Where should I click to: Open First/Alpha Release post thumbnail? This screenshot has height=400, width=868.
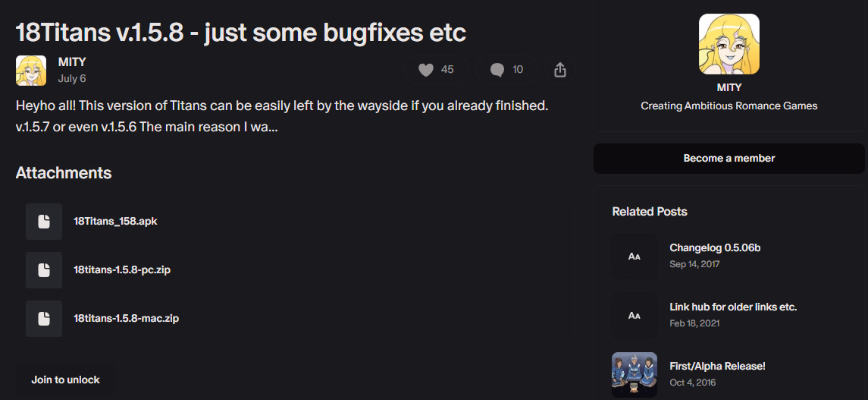pos(635,375)
